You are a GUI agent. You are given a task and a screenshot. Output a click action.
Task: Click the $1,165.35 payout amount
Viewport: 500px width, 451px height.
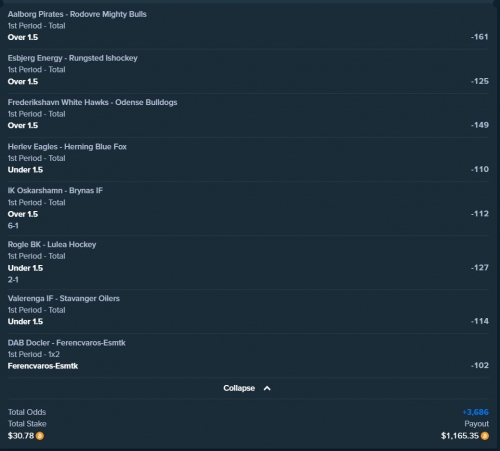(460, 436)
